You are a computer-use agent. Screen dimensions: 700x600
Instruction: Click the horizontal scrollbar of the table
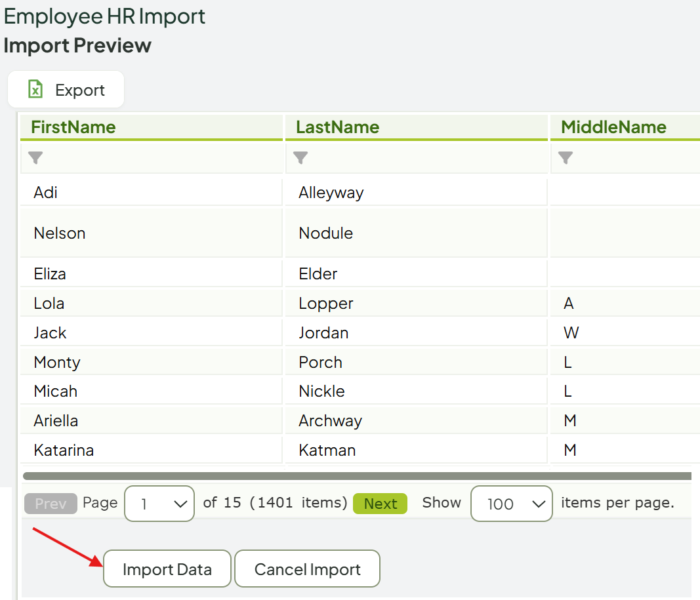pos(357,476)
